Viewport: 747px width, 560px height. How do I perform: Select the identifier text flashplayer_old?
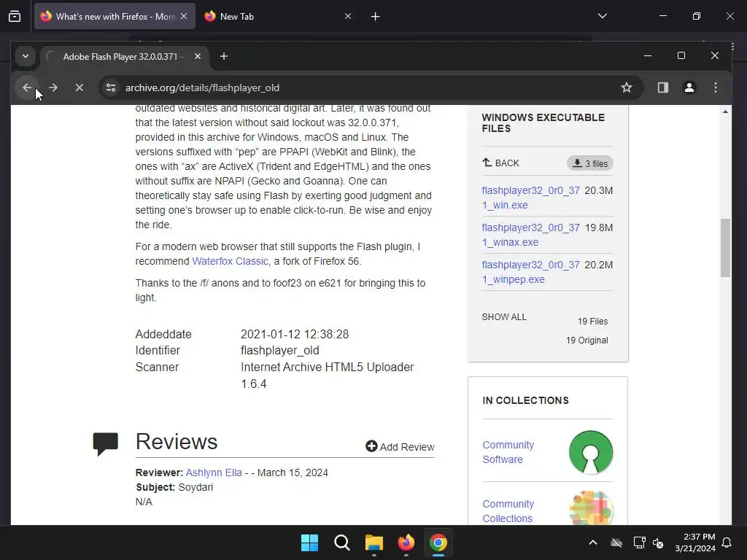(x=279, y=351)
